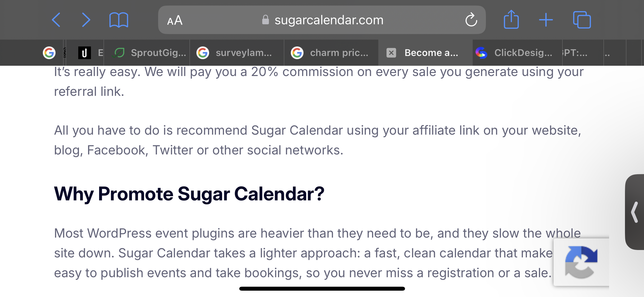Image resolution: width=644 pixels, height=297 pixels.
Task: Select the partially visible PT: tab
Action: tap(583, 53)
